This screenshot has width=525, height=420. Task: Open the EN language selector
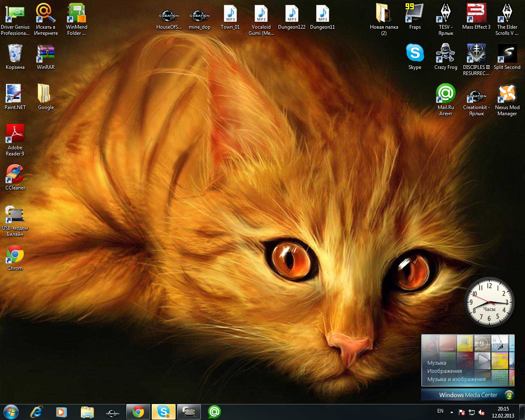click(440, 411)
